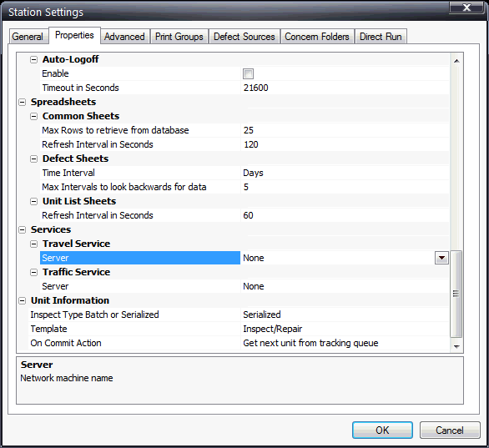Confirm settings with the OK button

(382, 430)
